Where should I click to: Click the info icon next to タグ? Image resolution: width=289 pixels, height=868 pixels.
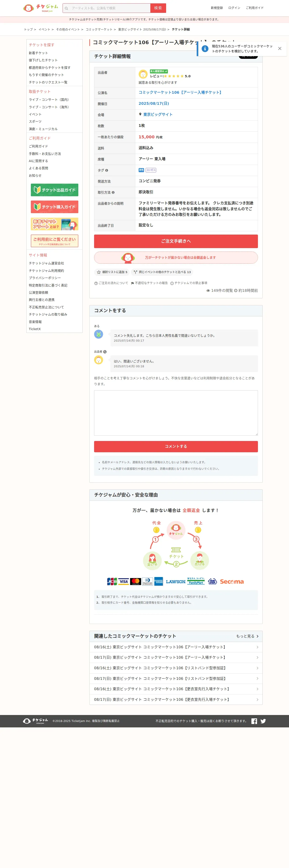(107, 171)
